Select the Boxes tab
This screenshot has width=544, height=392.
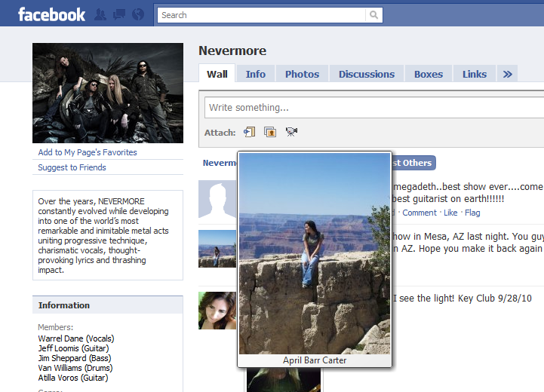pos(429,74)
